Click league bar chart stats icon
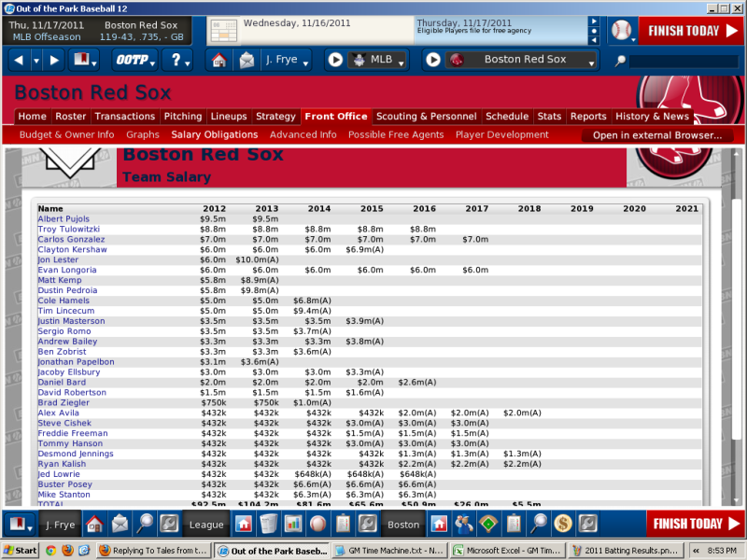Image resolution: width=747 pixels, height=560 pixels. [x=293, y=525]
